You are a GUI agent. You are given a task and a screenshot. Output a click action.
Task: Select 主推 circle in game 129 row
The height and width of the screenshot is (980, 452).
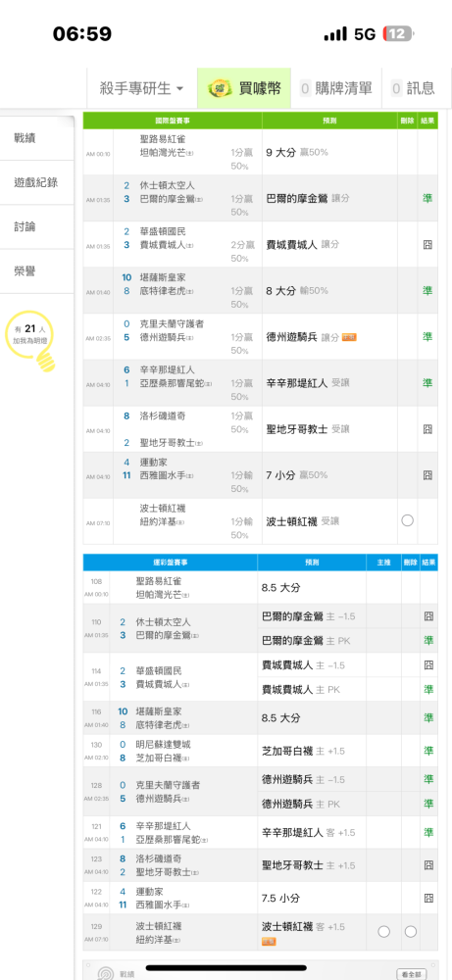[383, 931]
